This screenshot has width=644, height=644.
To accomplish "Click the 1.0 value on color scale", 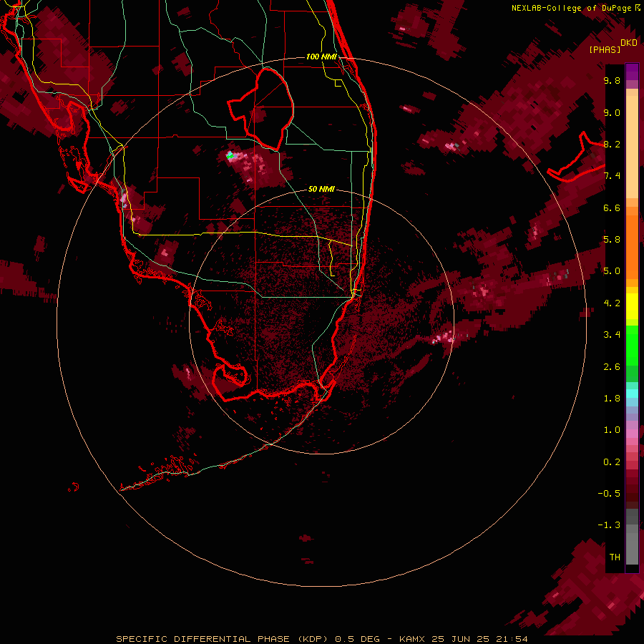I will pyautogui.click(x=612, y=431).
